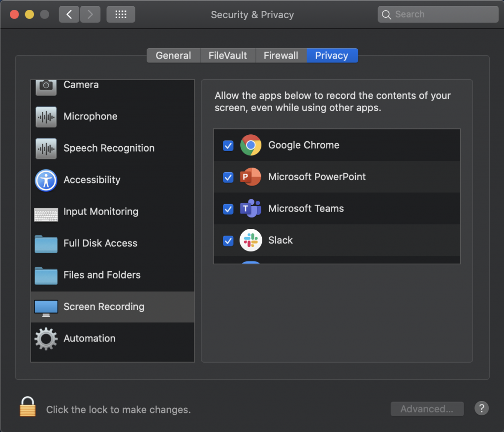The width and height of the screenshot is (504, 432).
Task: Show all preferences with grid button
Action: [121, 14]
